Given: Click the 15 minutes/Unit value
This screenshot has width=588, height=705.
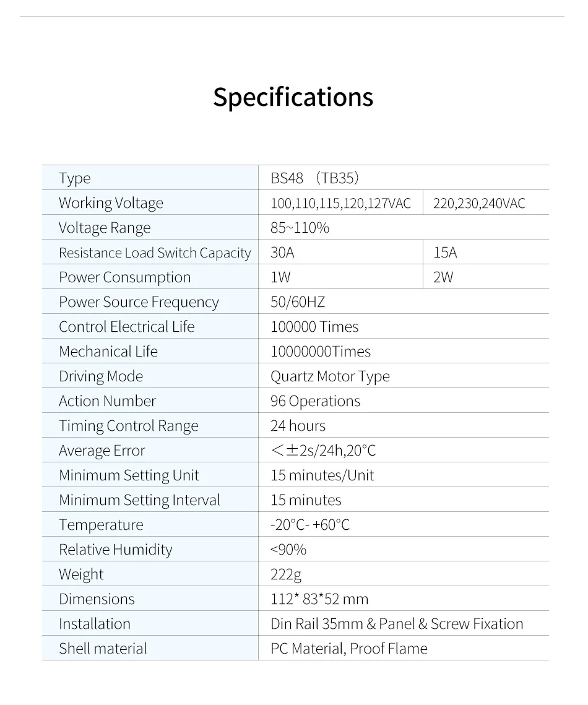Looking at the screenshot, I should pyautogui.click(x=322, y=476).
